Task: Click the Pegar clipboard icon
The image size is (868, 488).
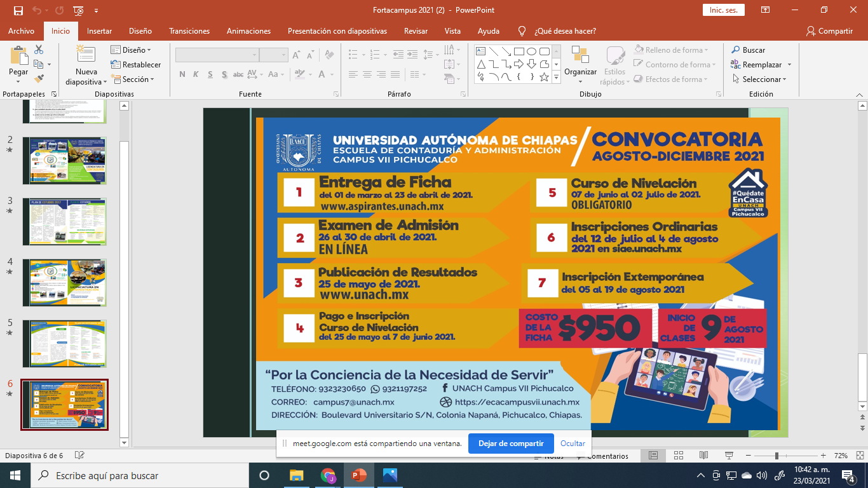Action: [18, 55]
